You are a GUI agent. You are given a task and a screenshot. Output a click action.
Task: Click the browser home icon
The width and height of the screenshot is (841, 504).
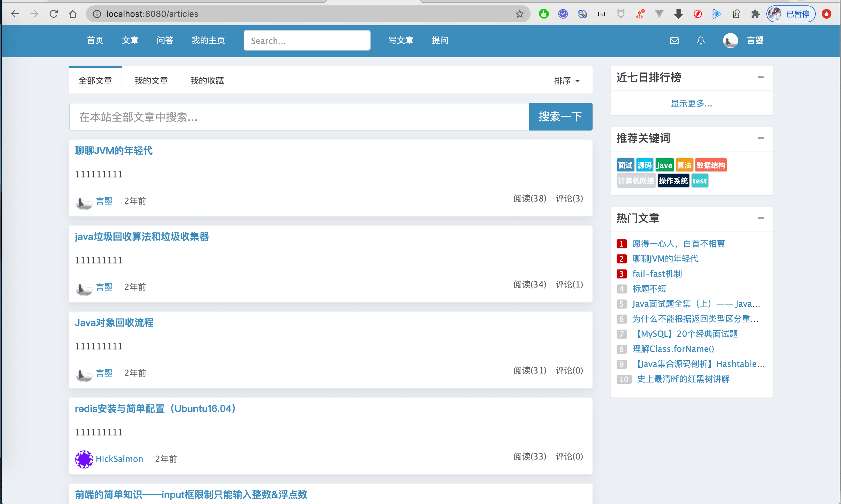pos(73,14)
